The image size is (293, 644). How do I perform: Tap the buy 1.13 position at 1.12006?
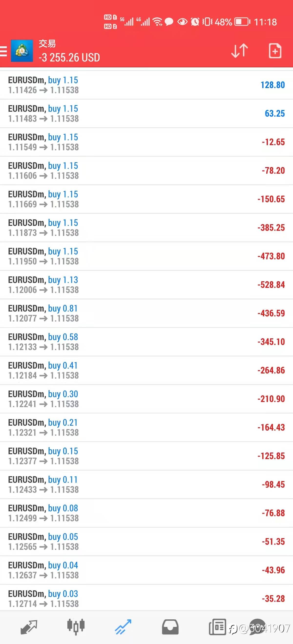pyautogui.click(x=146, y=285)
